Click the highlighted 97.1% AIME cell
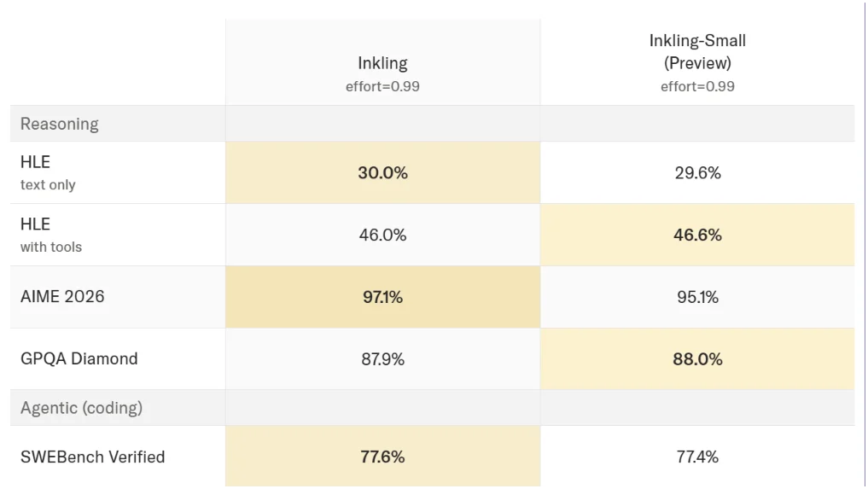Screen dimensions: 868x489 [x=382, y=297]
